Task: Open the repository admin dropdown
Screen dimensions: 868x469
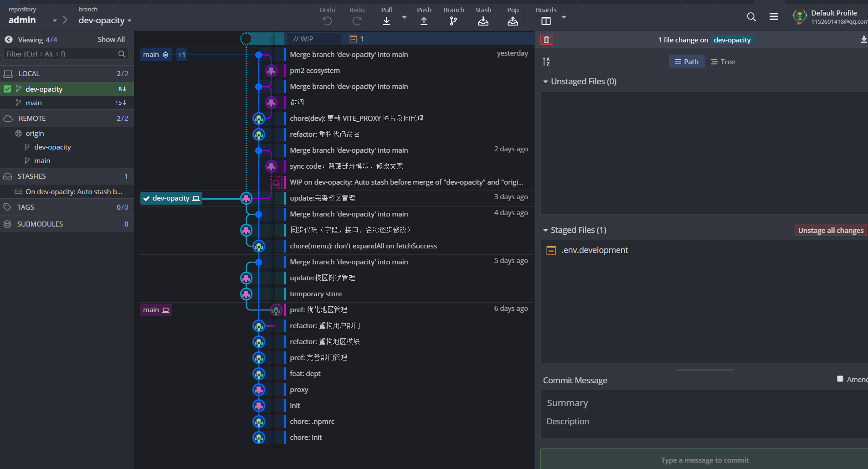Action: click(x=55, y=21)
